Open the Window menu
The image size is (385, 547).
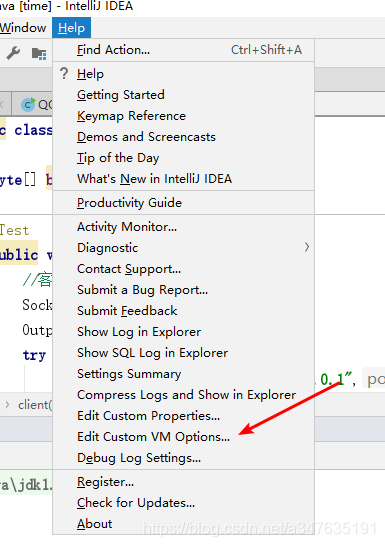[x=23, y=28]
